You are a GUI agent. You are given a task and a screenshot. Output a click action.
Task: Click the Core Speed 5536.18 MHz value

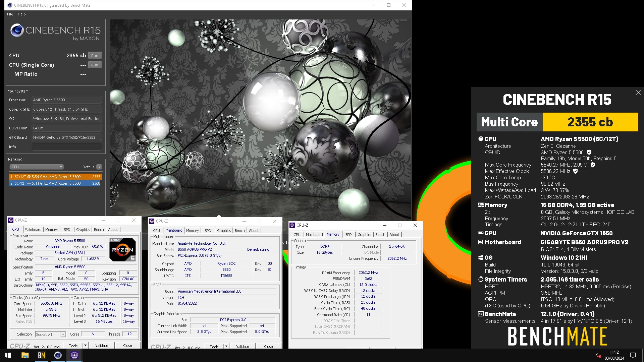(x=51, y=303)
